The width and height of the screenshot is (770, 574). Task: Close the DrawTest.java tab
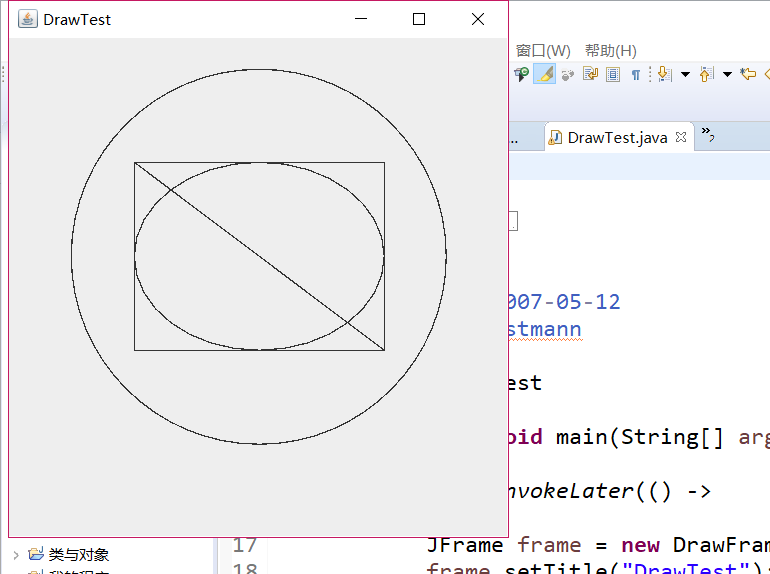tap(681, 137)
